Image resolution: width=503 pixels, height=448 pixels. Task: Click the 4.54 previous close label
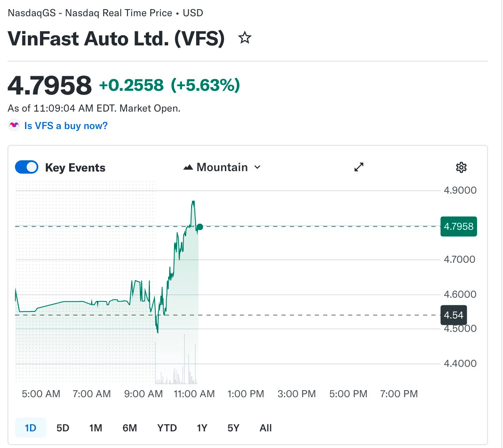453,315
